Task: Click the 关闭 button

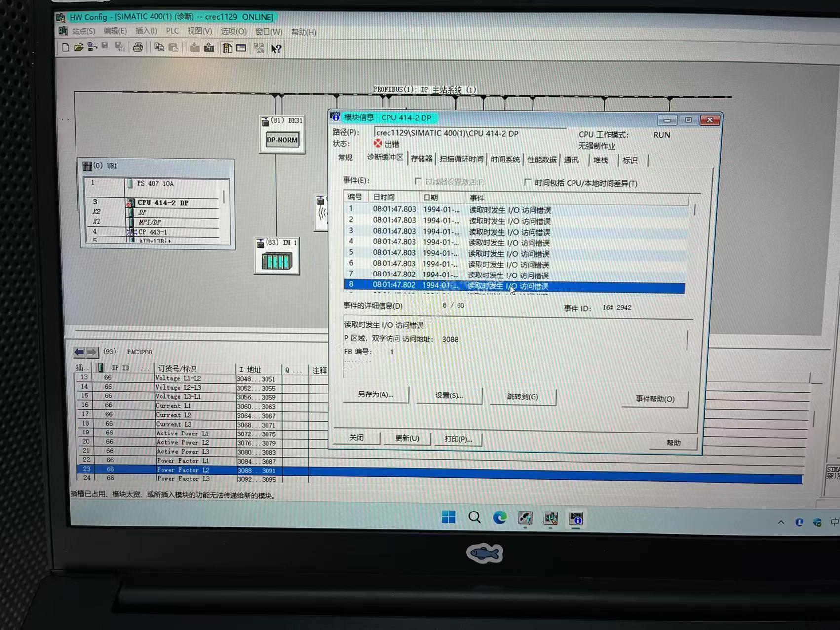Action: click(x=357, y=438)
